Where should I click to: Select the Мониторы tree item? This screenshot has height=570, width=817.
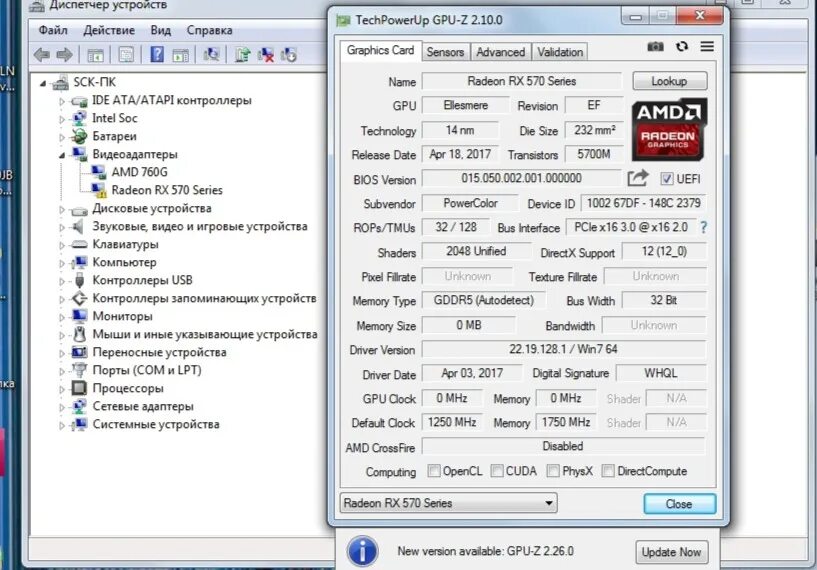coord(122,316)
